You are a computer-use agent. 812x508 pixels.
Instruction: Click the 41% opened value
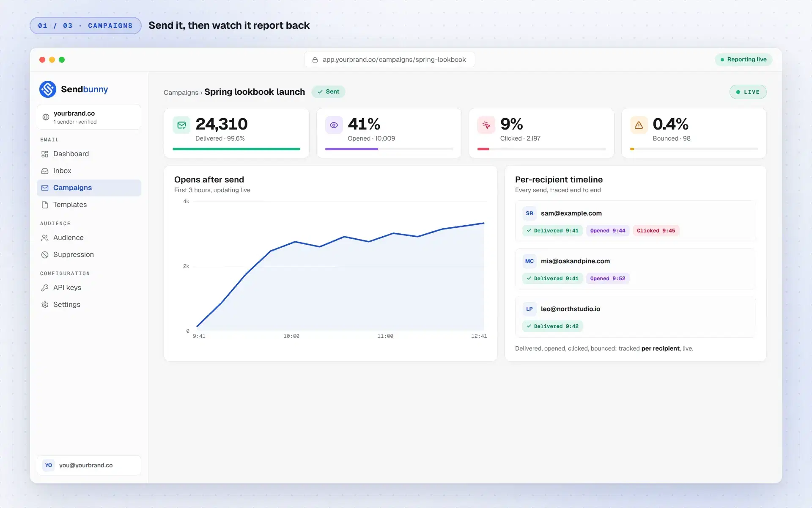coord(364,124)
